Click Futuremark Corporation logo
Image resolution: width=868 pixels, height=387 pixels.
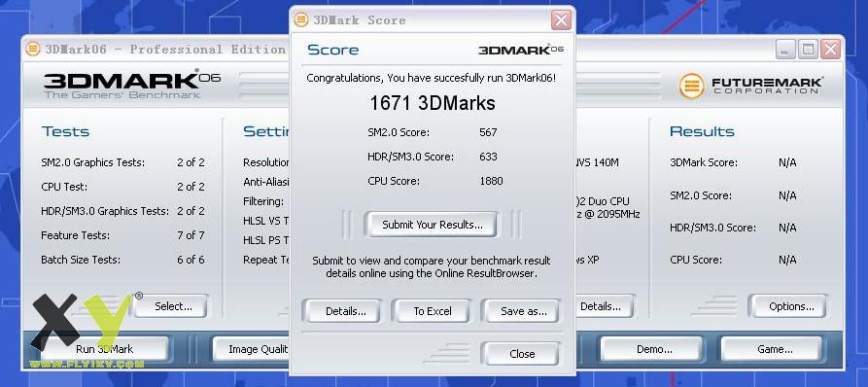[750, 86]
